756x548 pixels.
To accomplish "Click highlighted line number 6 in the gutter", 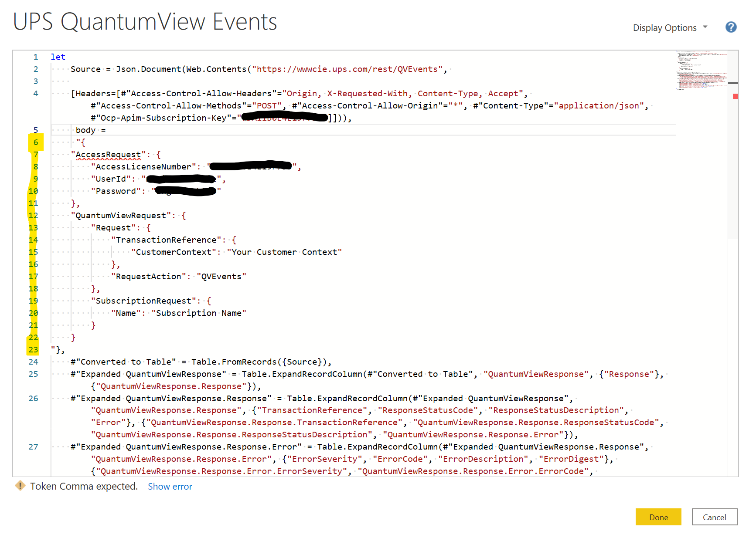I will 36,142.
